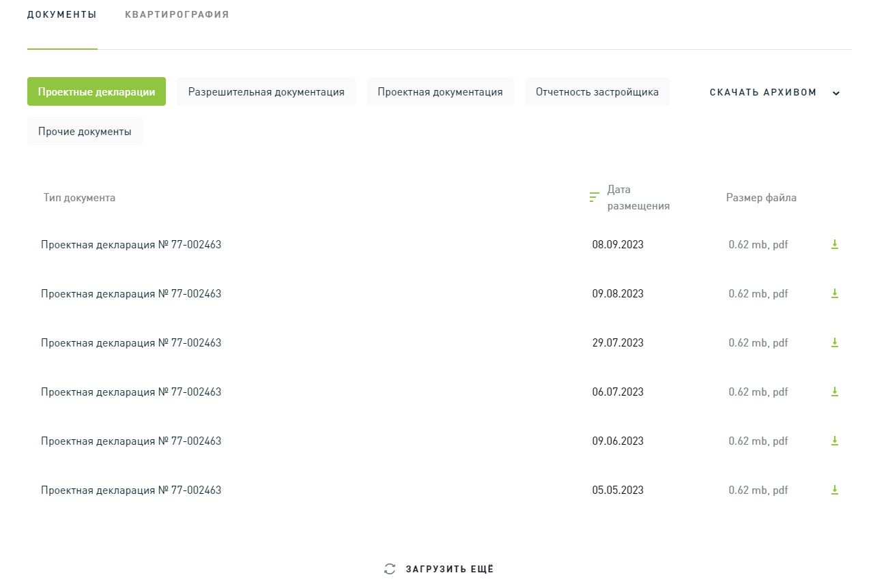886x588 pixels.
Task: Select the Разрешительная документация filter
Action: click(x=266, y=91)
